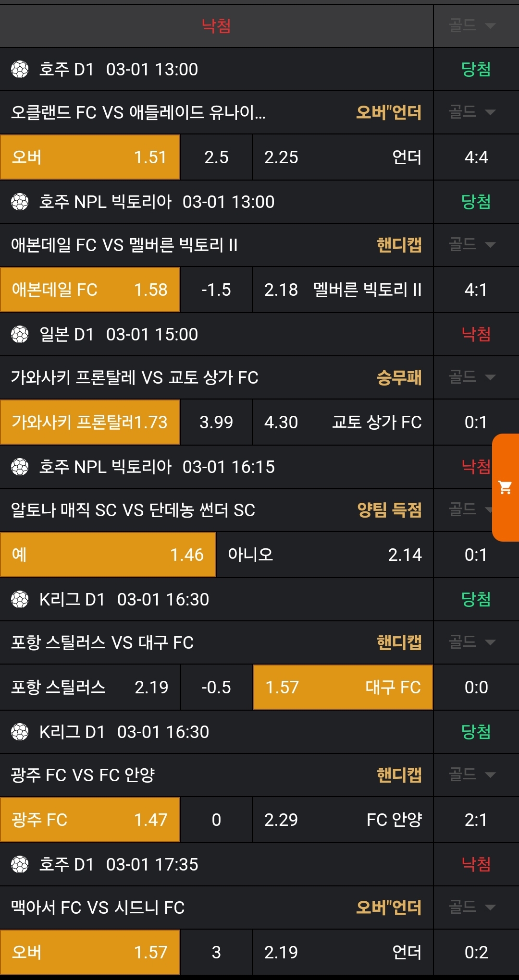The height and width of the screenshot is (980, 519).
Task: Click soccer ball icon beside 일본 D1 15:00
Action: [x=20, y=334]
